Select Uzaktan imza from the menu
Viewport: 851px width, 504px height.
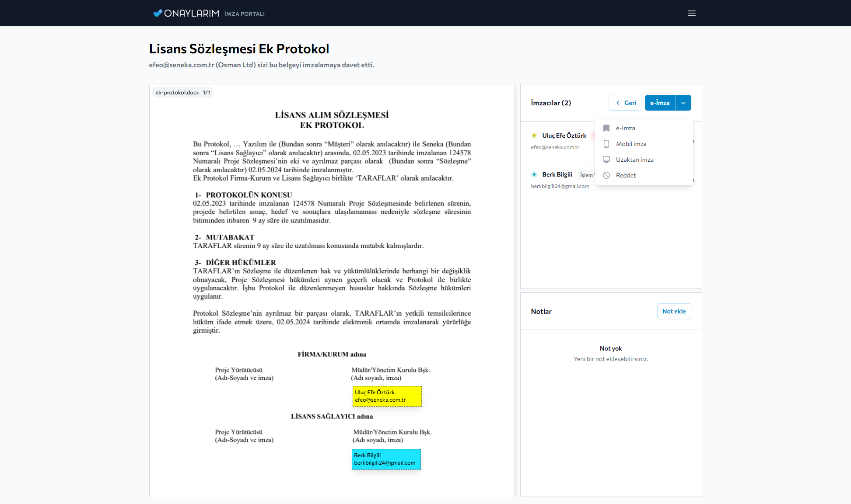(635, 159)
